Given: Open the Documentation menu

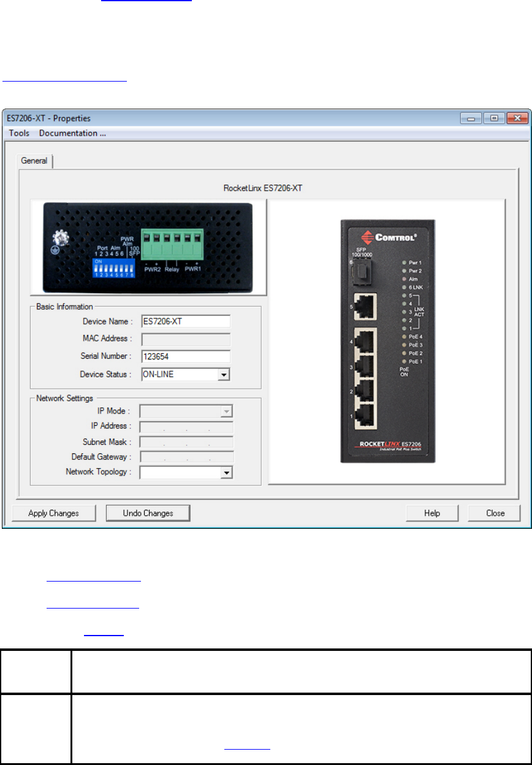Looking at the screenshot, I should pos(72,133).
